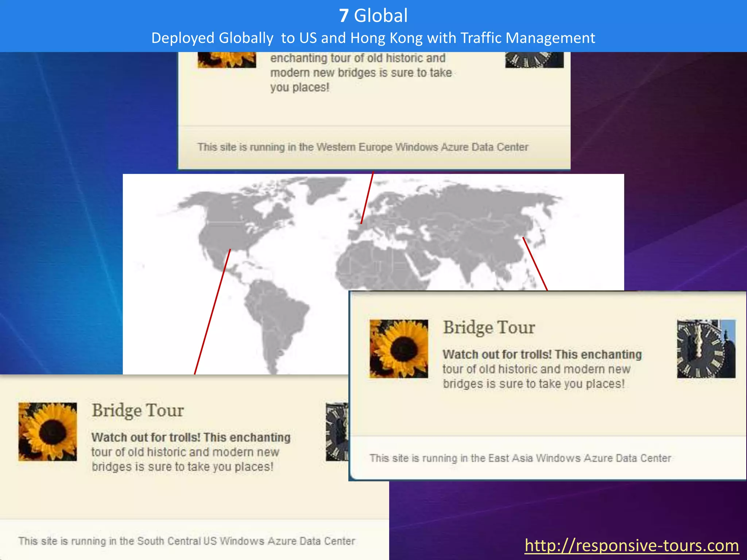Click the sunflower thumbnail in East Asia card
The image size is (747, 560).
pos(399,349)
